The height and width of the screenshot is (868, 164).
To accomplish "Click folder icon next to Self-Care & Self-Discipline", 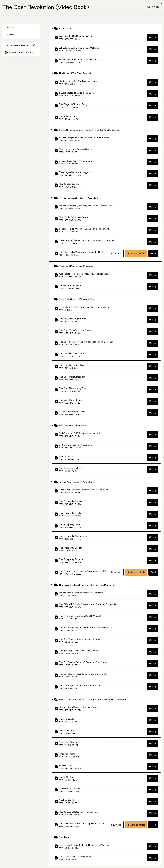I will click(56, 426).
